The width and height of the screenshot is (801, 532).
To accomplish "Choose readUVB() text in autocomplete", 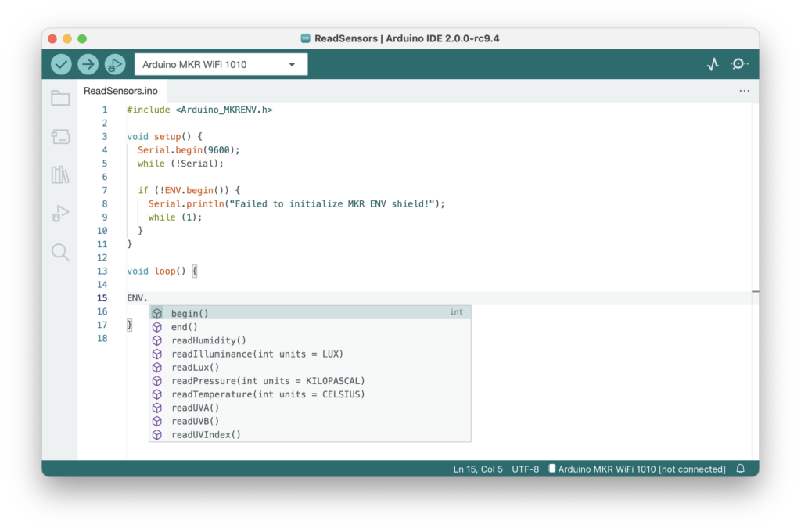I will coord(195,421).
